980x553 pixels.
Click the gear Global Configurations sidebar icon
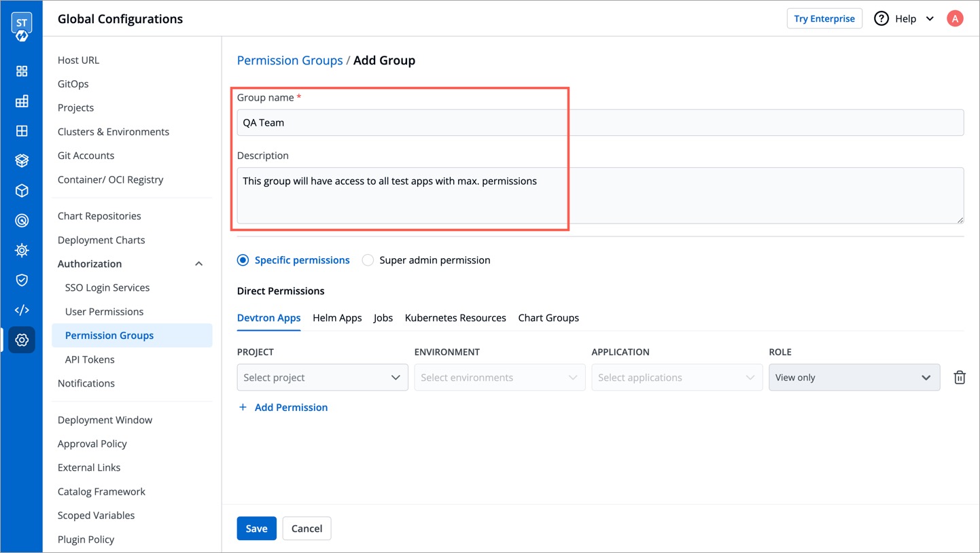22,340
